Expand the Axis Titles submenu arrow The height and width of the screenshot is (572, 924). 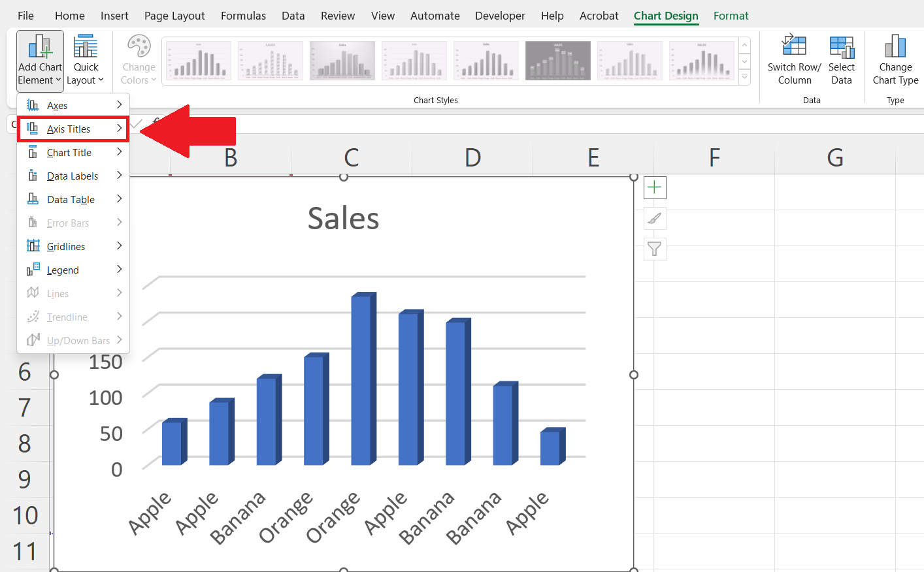[120, 128]
